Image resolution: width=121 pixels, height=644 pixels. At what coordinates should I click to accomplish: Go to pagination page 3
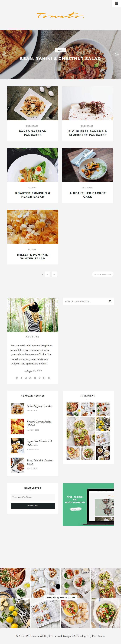click(54, 274)
